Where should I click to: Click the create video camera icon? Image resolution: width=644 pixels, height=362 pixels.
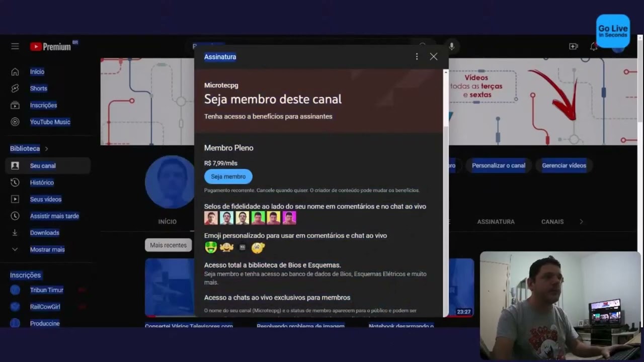(574, 46)
